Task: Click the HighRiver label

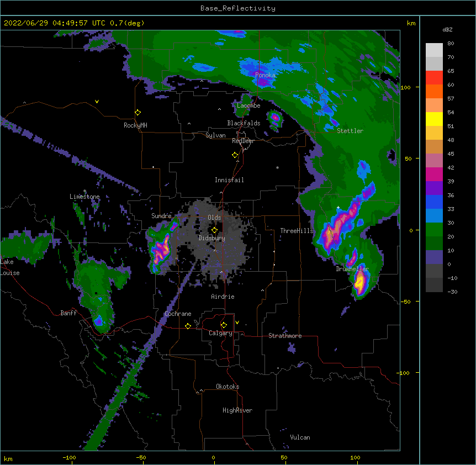Action: pyautogui.click(x=237, y=410)
